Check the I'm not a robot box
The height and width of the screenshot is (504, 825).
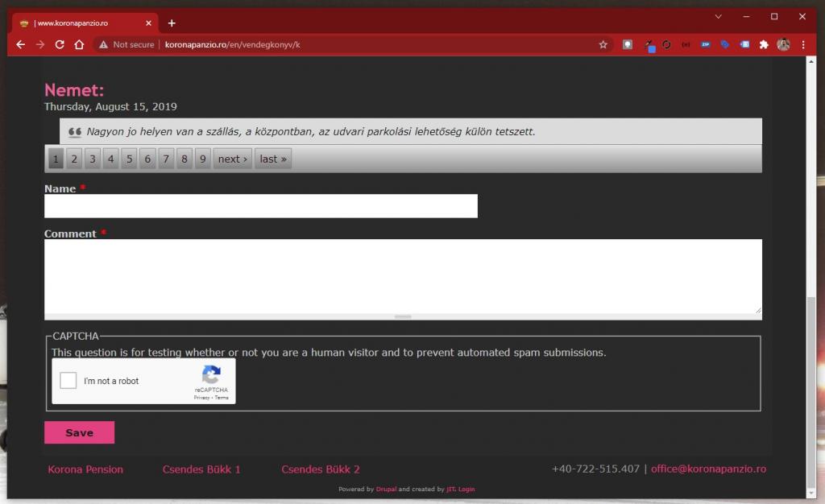click(69, 381)
